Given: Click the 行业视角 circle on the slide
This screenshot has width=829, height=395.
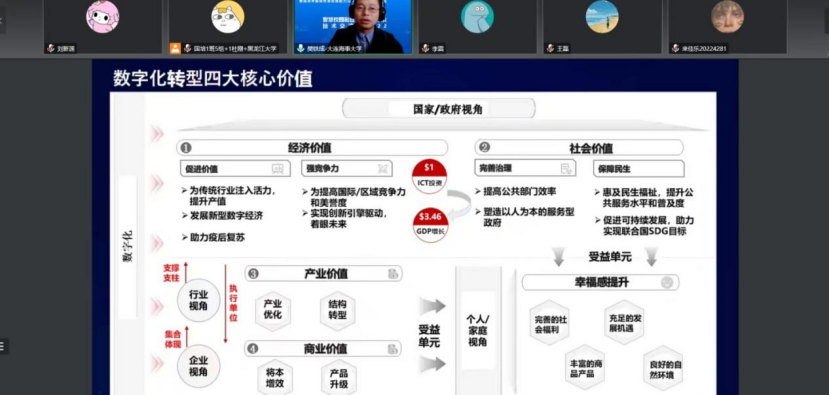Looking at the screenshot, I should point(198,300).
